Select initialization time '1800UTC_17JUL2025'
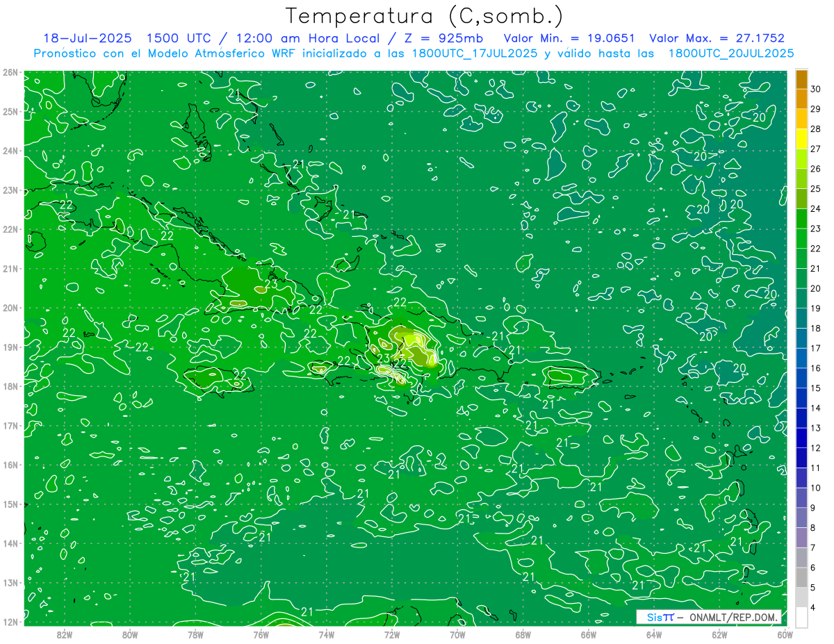 476,53
